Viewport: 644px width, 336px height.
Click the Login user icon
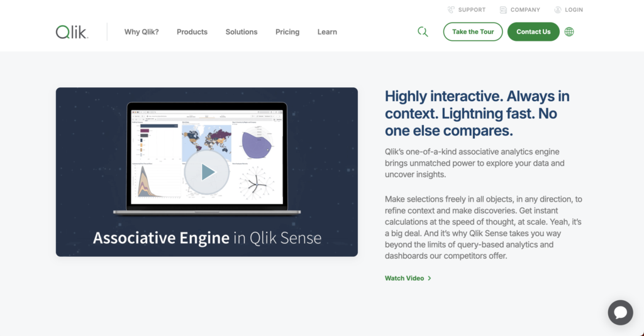(x=558, y=10)
